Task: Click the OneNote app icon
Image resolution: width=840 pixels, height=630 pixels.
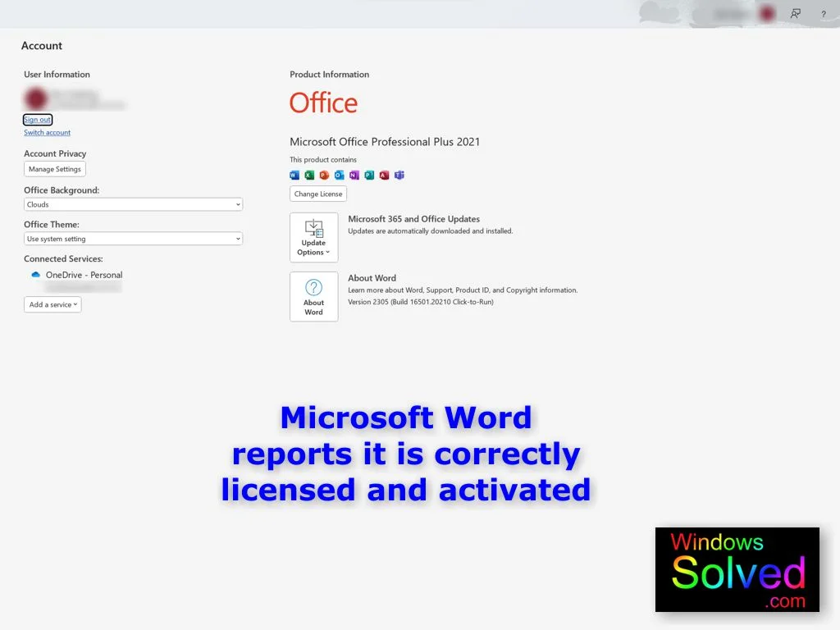Action: click(x=354, y=176)
